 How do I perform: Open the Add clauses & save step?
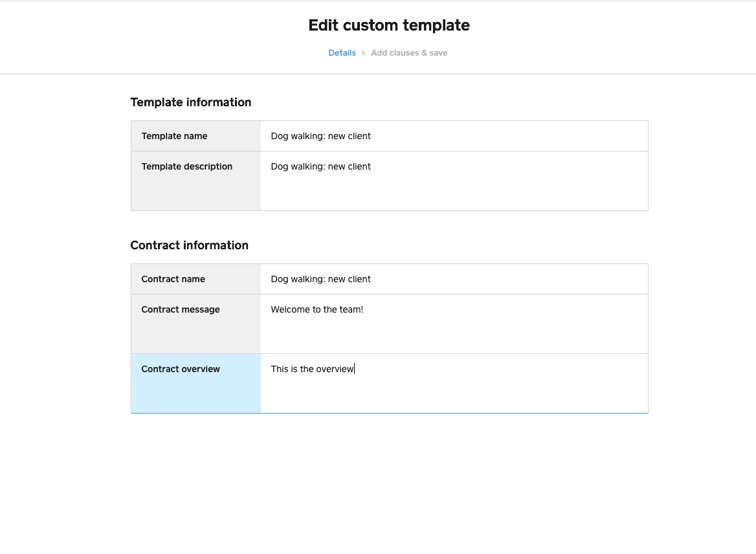click(409, 53)
